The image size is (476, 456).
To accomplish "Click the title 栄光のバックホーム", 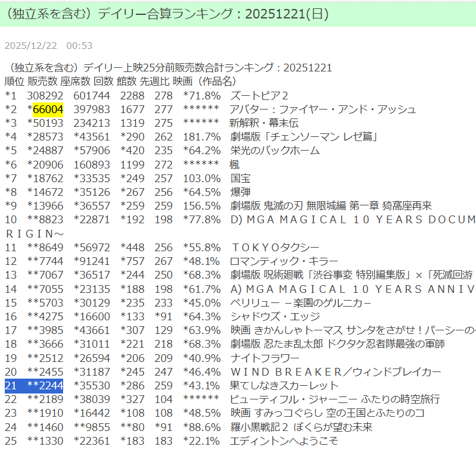I will 275,151.
